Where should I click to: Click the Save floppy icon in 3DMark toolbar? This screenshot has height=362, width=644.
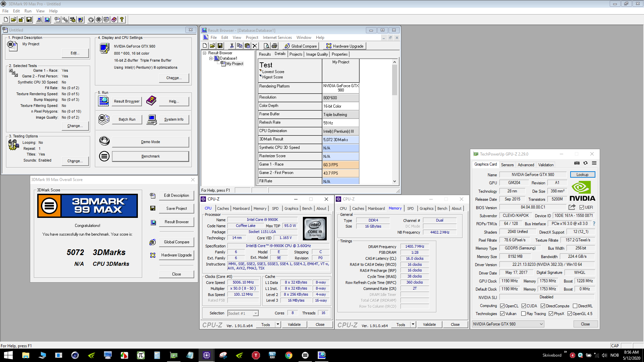(x=29, y=20)
